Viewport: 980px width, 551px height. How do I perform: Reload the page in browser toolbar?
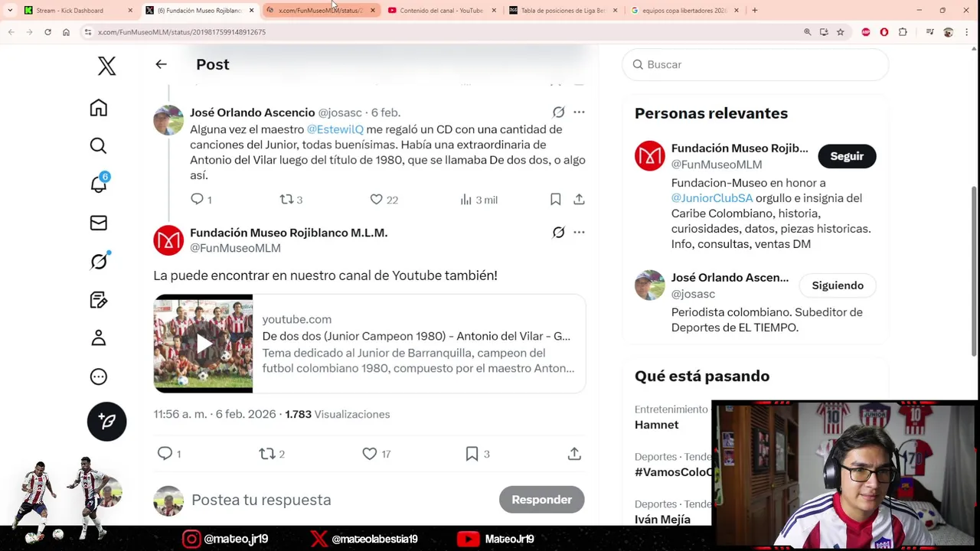pyautogui.click(x=47, y=32)
